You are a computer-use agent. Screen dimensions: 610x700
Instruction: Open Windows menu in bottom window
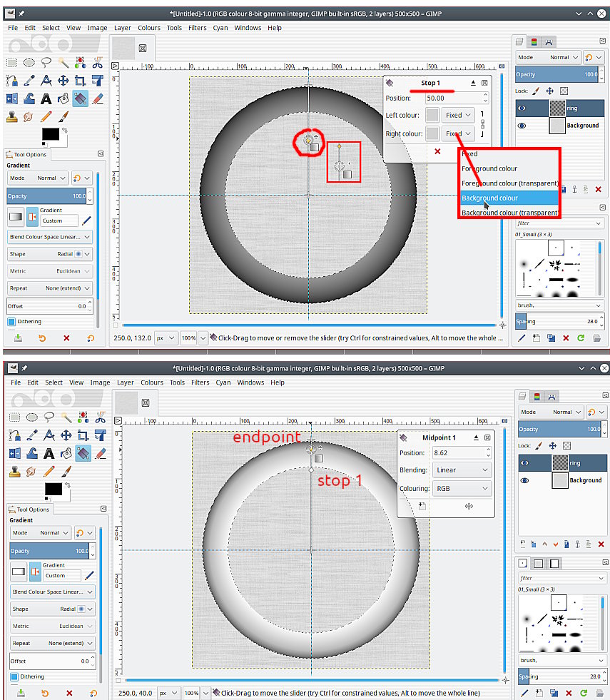250,382
